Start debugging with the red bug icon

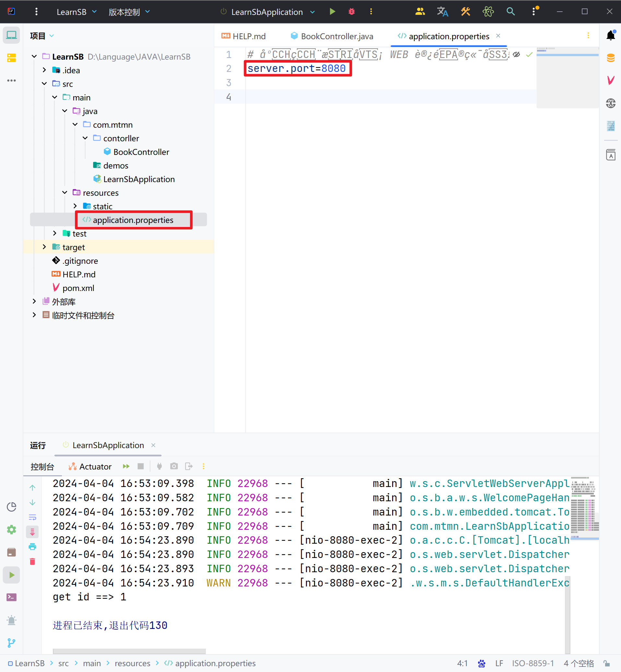tap(351, 12)
